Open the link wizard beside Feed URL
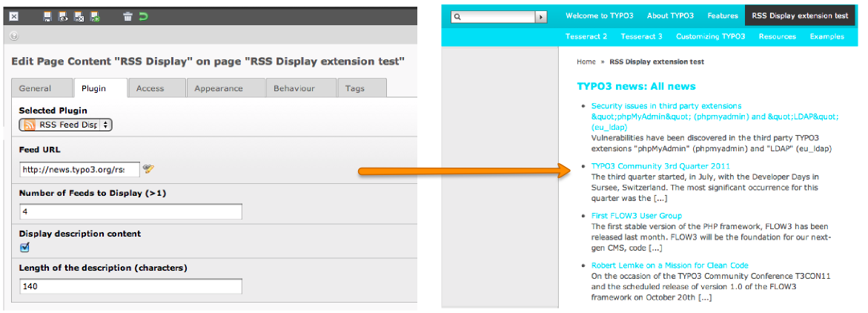The image size is (868, 313). (148, 169)
